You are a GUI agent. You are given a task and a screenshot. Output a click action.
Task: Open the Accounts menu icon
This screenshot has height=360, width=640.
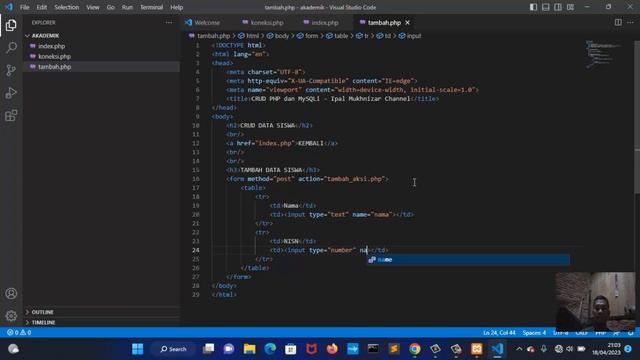coord(11,293)
